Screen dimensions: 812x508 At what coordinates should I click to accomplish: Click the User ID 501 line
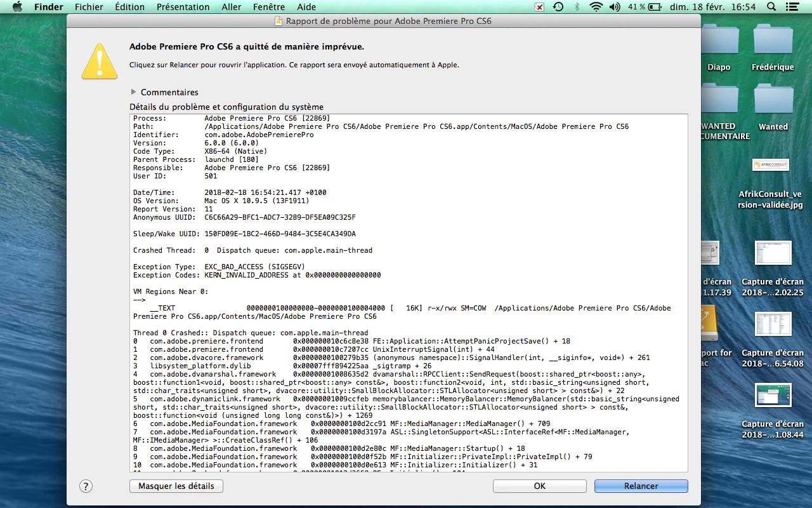pyautogui.click(x=175, y=176)
